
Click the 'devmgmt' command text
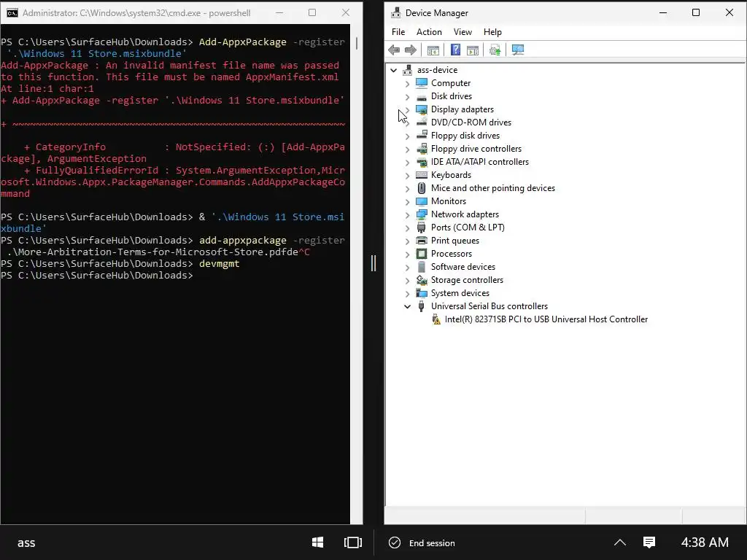(219, 263)
